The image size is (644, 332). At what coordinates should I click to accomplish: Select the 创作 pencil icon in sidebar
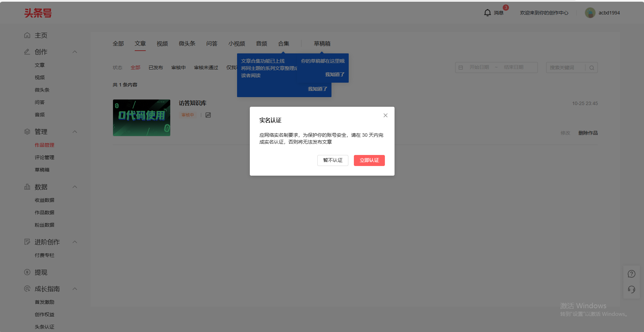(27, 52)
